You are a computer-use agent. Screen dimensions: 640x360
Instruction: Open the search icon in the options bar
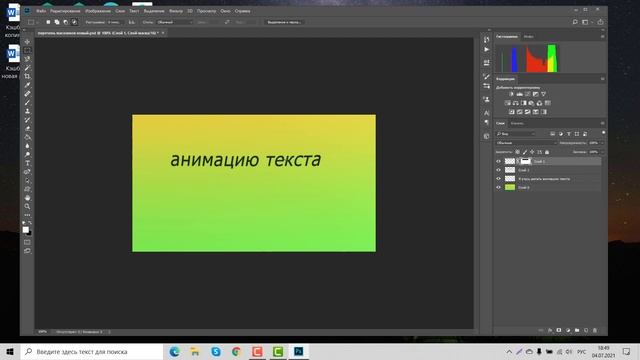(575, 22)
